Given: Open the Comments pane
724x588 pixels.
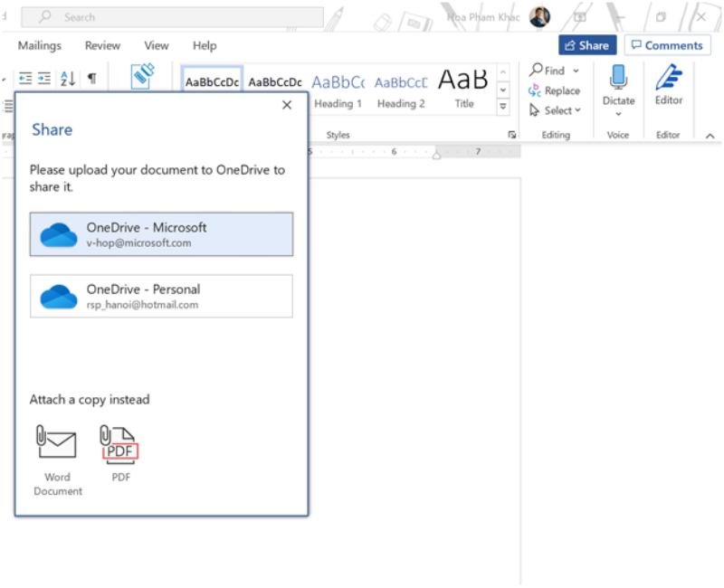Looking at the screenshot, I should point(667,45).
